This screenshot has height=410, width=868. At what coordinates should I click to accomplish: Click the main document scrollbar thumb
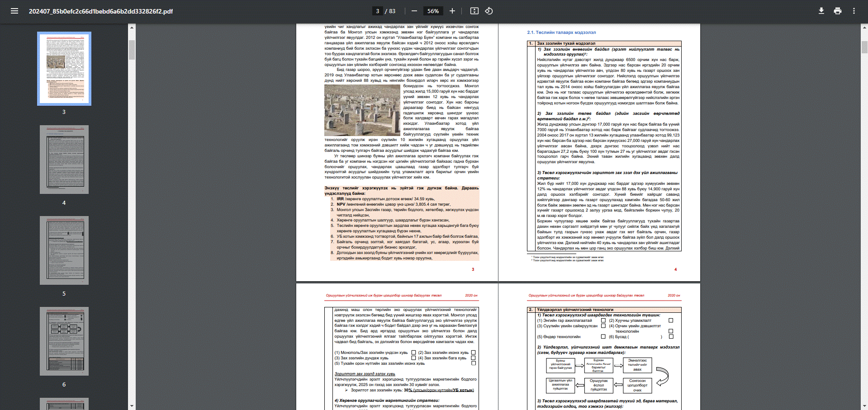864,47
